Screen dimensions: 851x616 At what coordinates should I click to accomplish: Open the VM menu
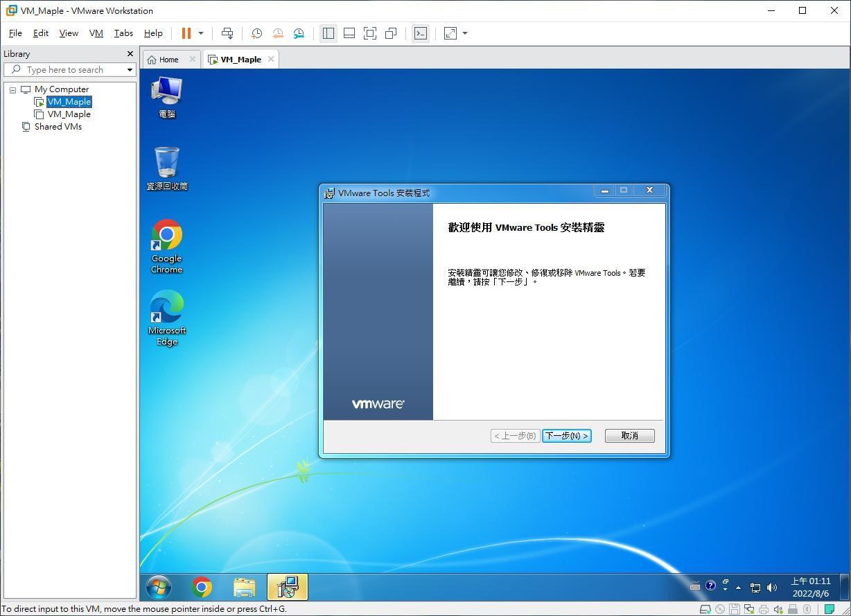(x=96, y=33)
